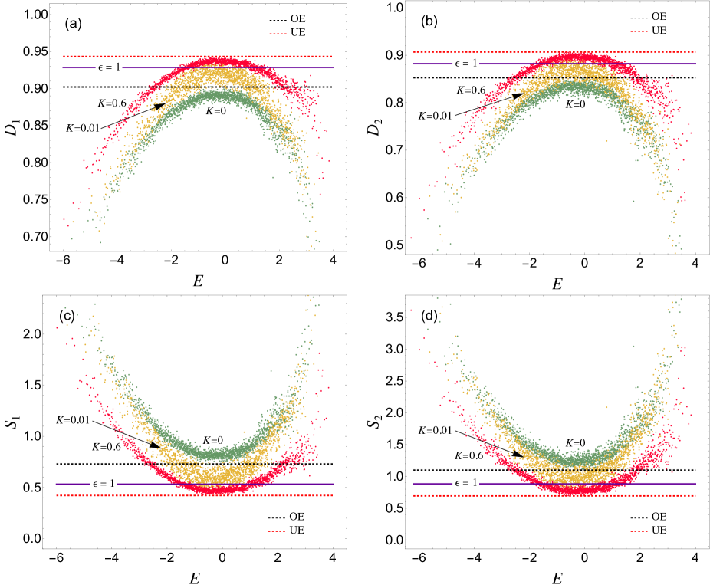
Task: Click the −6 x-tick in panel (a)
Action: click(61, 261)
